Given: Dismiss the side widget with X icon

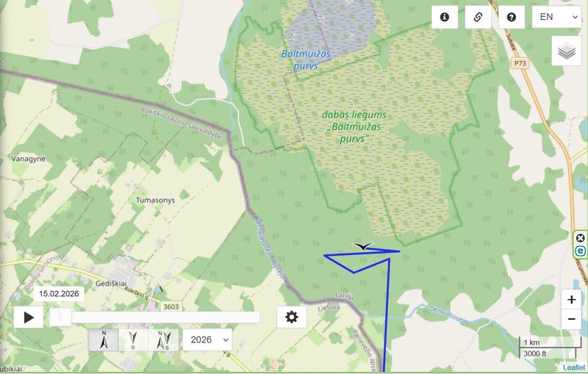Looking at the screenshot, I should [581, 238].
